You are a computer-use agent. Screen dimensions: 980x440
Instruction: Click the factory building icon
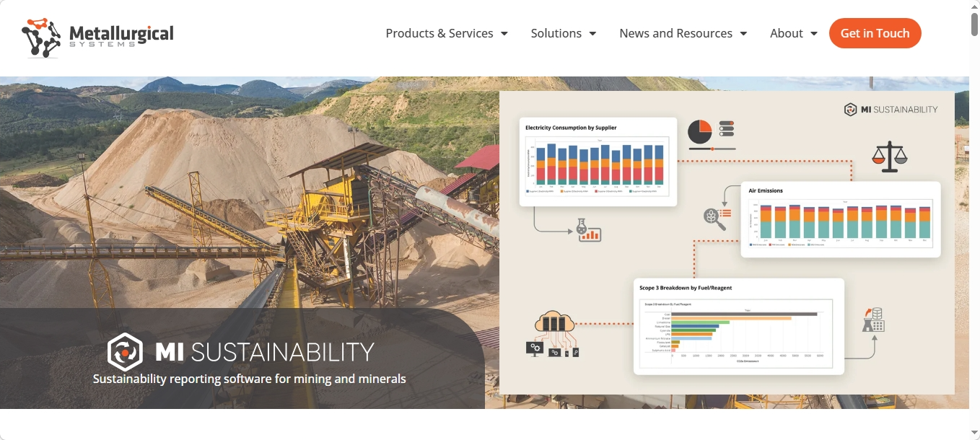[x=874, y=320]
